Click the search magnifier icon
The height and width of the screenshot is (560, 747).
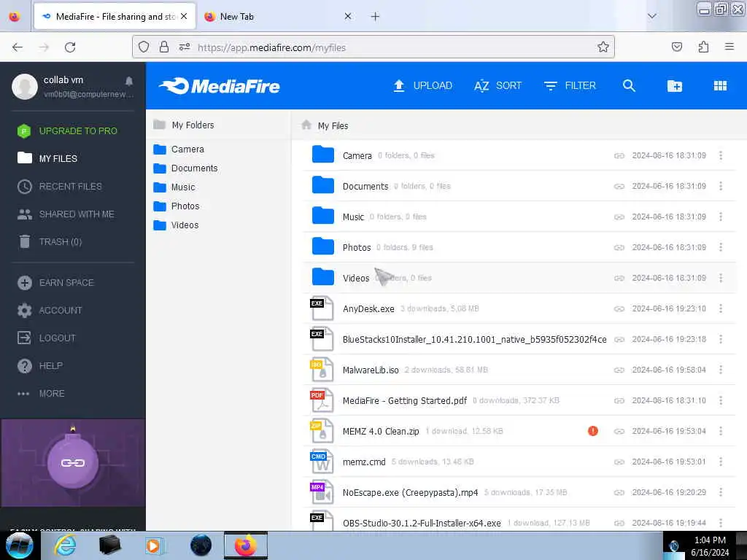[x=629, y=86]
